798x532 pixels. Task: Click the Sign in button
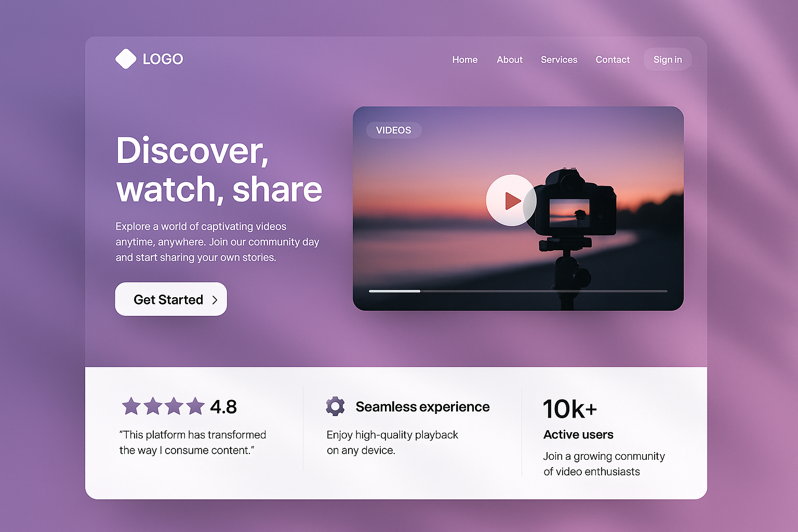click(x=668, y=60)
